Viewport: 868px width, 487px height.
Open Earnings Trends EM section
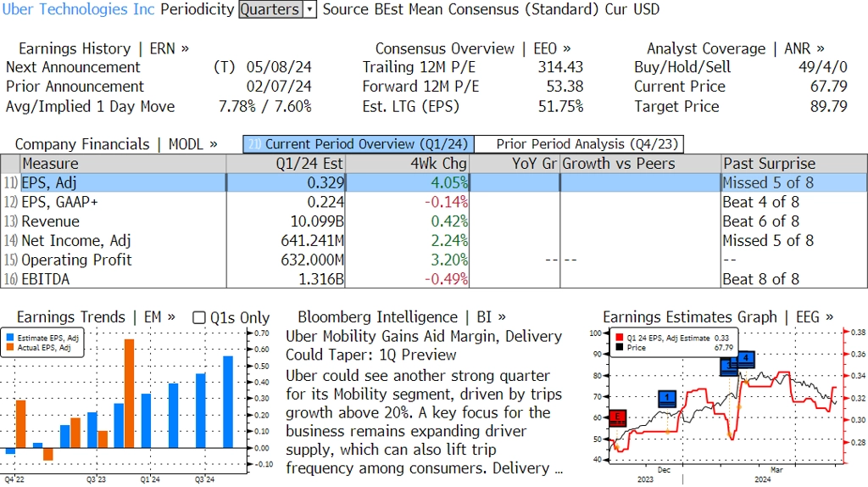(96, 317)
